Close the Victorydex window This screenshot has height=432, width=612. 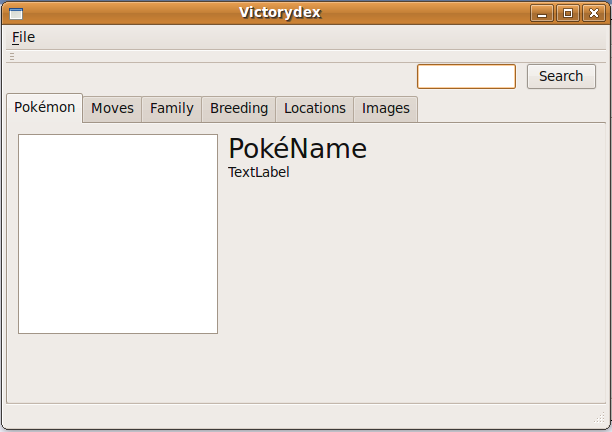[590, 13]
